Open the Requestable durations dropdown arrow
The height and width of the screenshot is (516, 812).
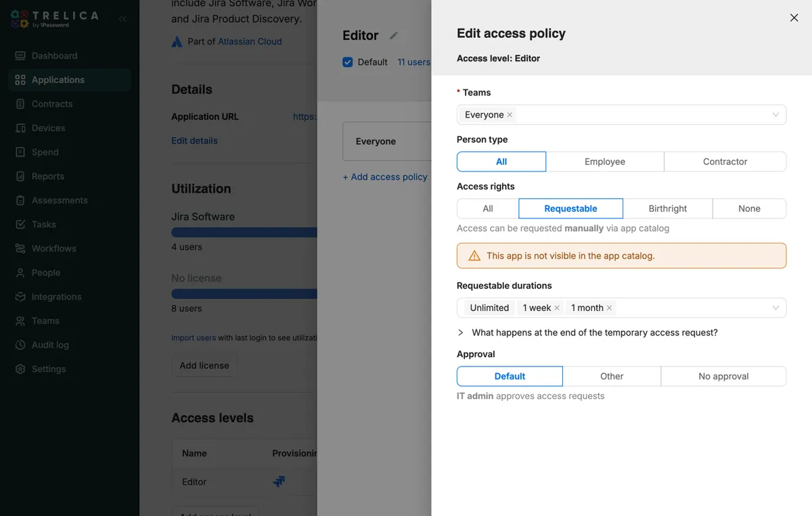coord(775,308)
